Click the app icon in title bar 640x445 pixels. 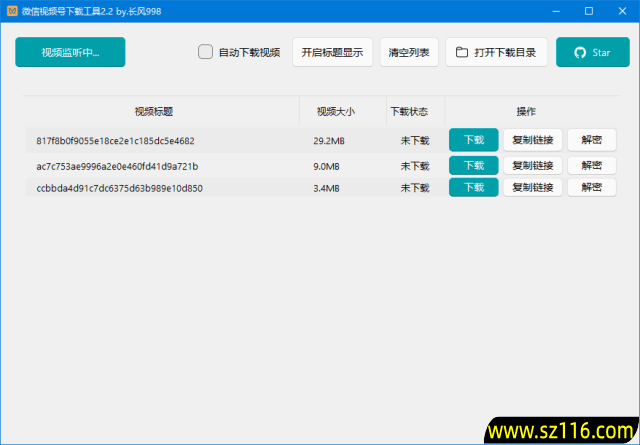11,10
